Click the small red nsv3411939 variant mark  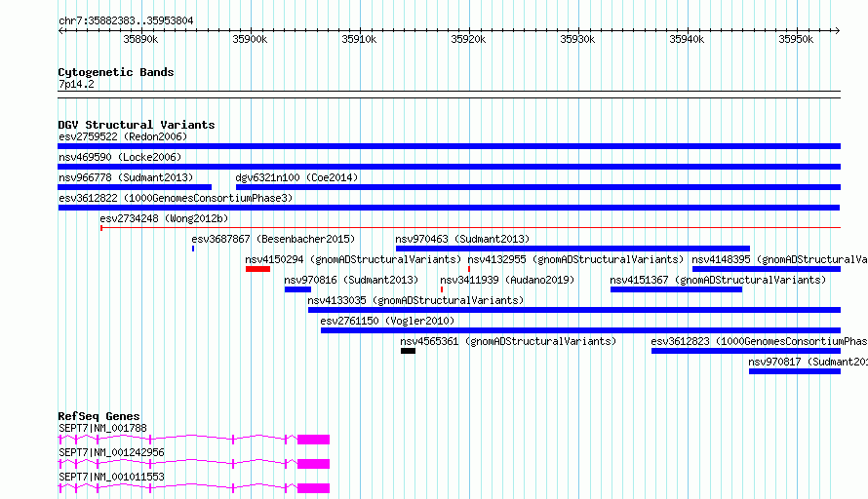(442, 289)
